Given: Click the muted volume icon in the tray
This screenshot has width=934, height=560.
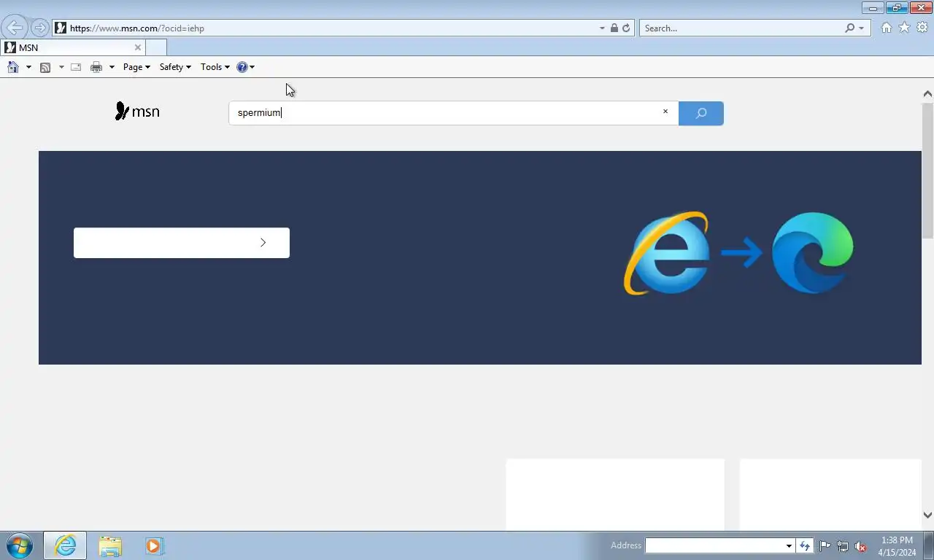Looking at the screenshot, I should 860,545.
